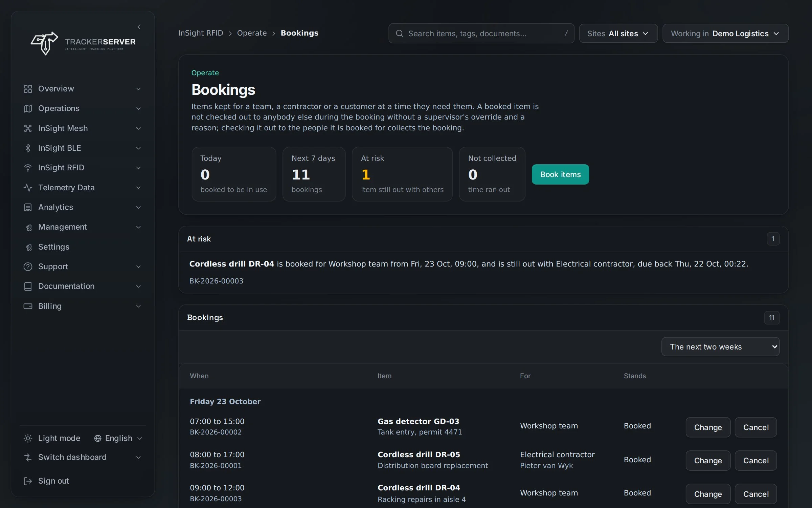
Task: Click the At risk summary card
Action: click(x=402, y=174)
